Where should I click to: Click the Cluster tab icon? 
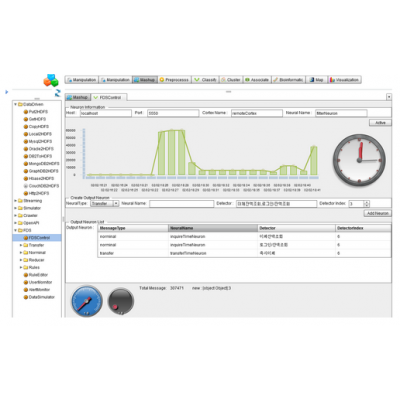tap(223, 80)
